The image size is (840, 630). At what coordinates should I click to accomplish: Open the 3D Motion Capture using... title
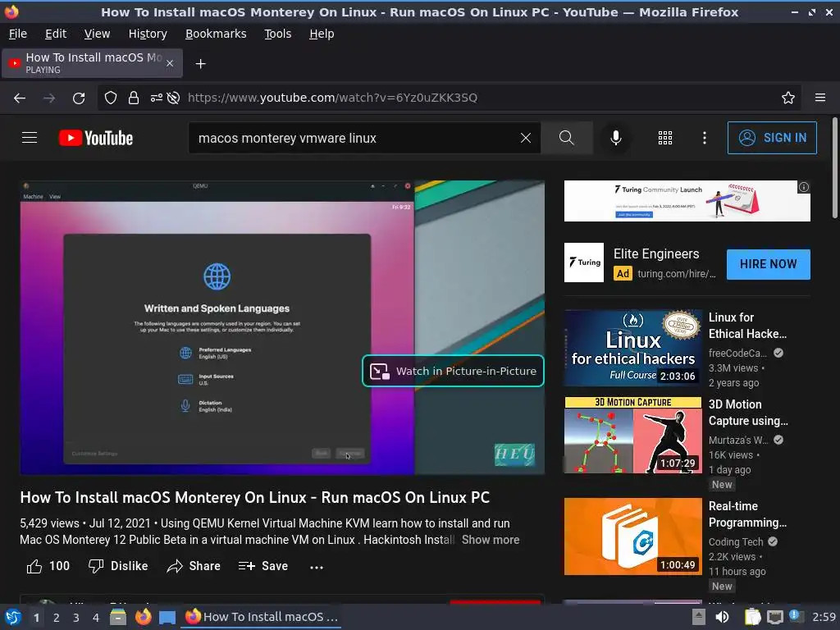click(x=748, y=413)
